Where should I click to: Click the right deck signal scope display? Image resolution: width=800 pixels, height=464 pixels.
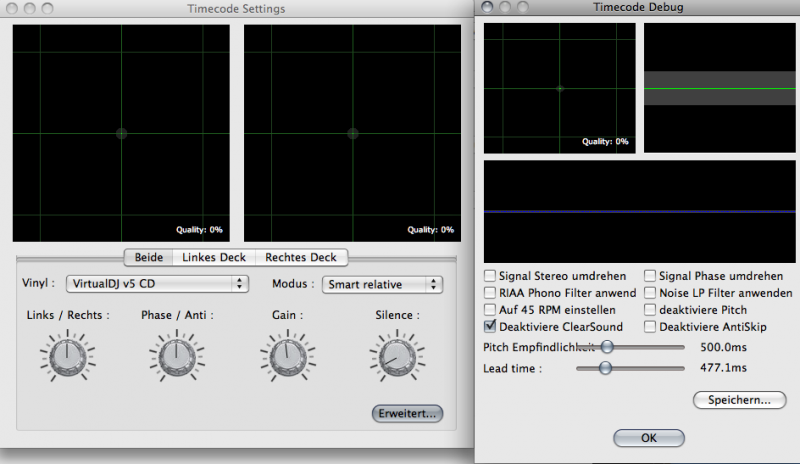[x=352, y=132]
